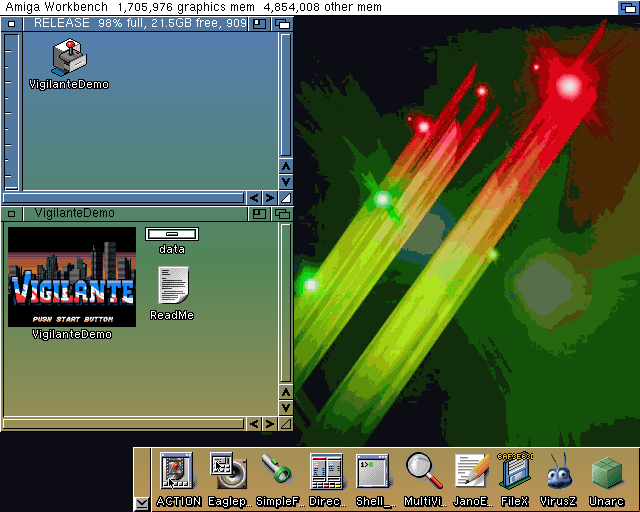Open the SimpleF... flashlight dock icon
Viewport: 640px width, 512px height.
coord(277,469)
